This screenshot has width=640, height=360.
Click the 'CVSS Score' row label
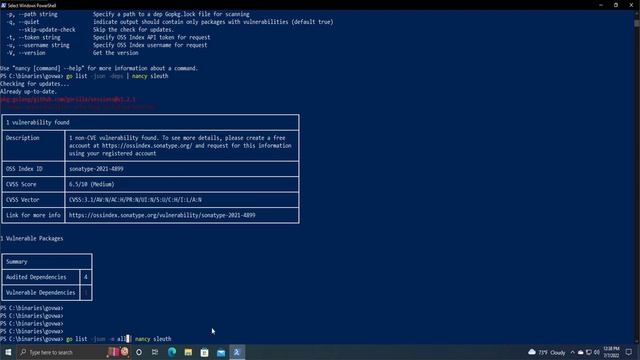[21, 184]
